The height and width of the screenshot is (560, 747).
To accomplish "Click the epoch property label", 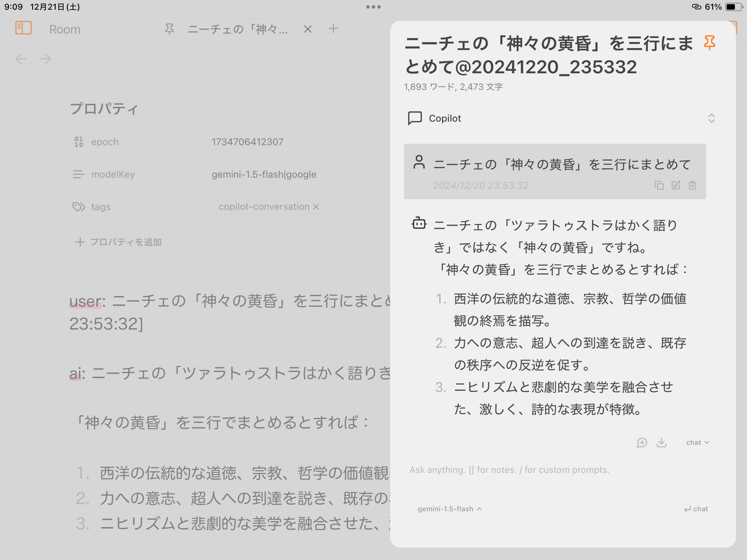I will (105, 142).
